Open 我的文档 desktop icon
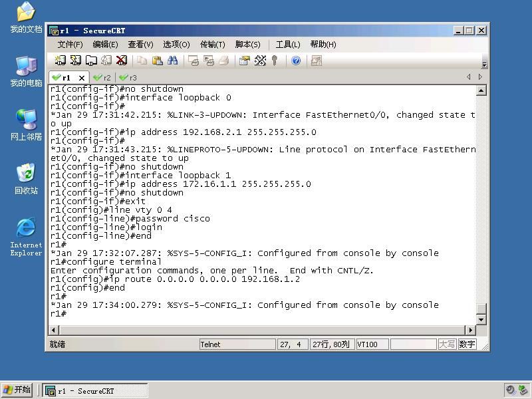This screenshot has height=399, width=532. tap(26, 18)
